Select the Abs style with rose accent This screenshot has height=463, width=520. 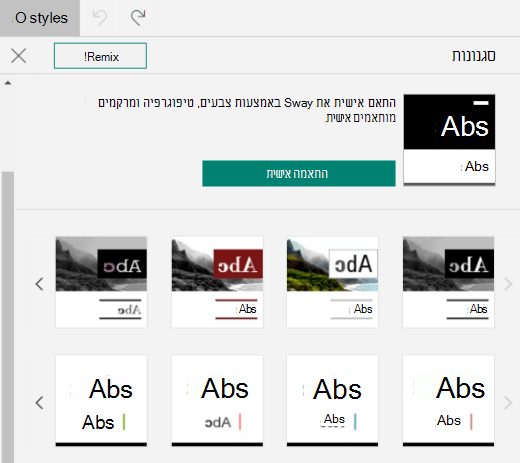pos(448,401)
